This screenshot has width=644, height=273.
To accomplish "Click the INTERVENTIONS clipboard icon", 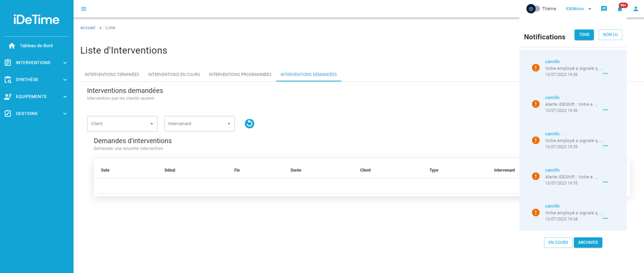I will click(8, 63).
